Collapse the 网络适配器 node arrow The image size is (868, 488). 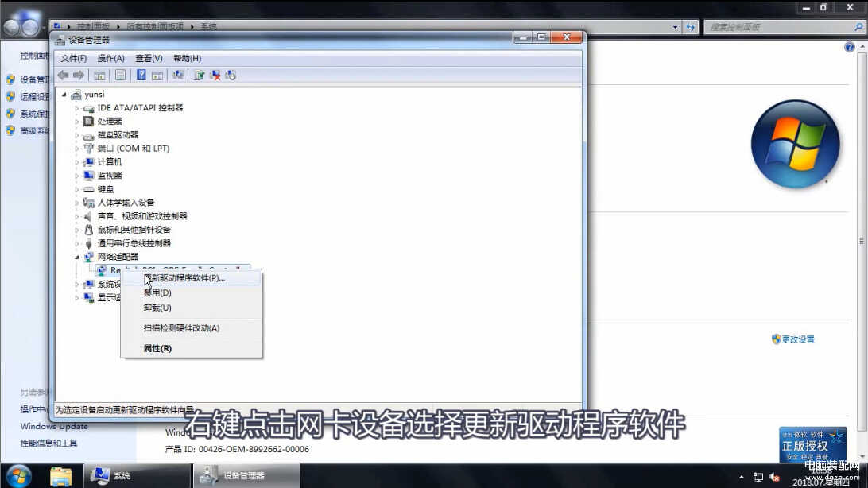tap(77, 257)
